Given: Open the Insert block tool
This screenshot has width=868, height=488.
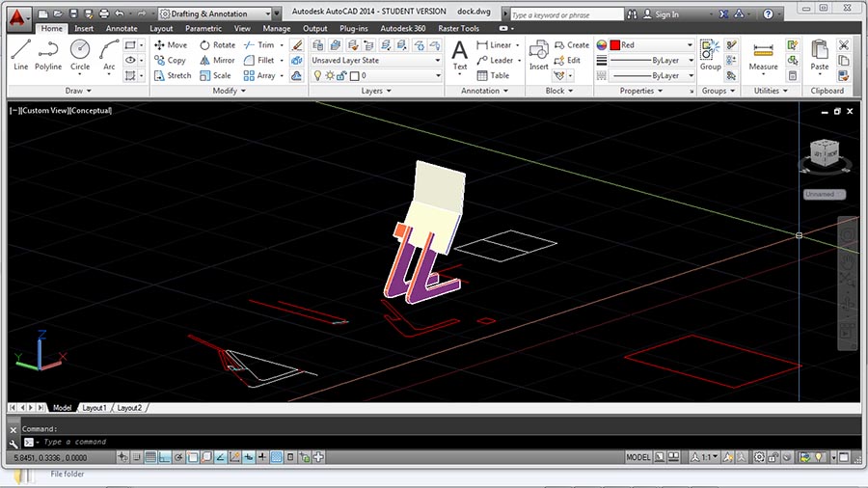Looking at the screenshot, I should click(x=538, y=55).
